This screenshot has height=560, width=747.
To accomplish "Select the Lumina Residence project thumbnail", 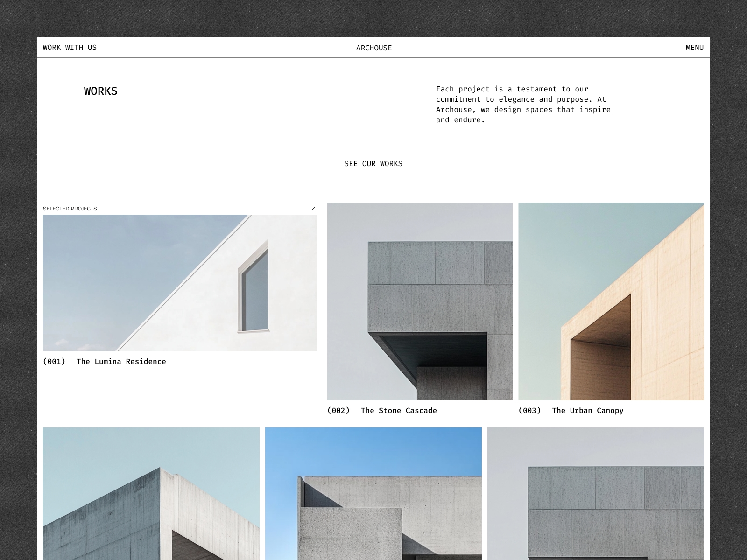I will 180,282.
